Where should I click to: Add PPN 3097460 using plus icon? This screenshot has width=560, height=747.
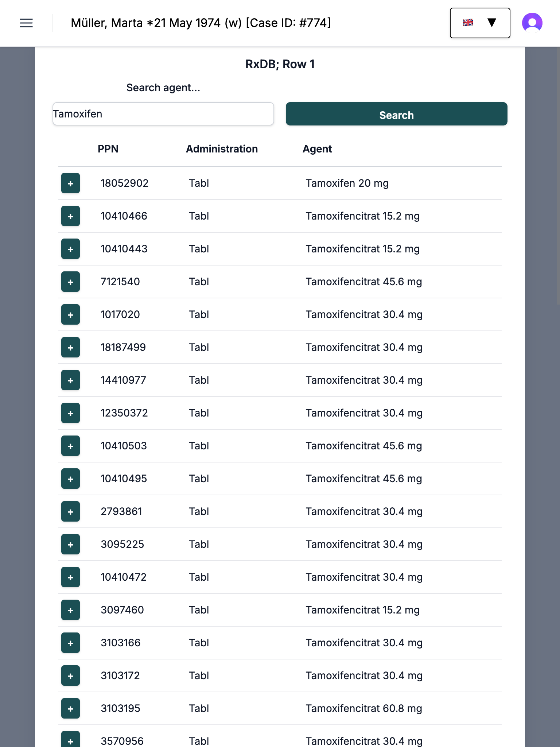coord(70,610)
